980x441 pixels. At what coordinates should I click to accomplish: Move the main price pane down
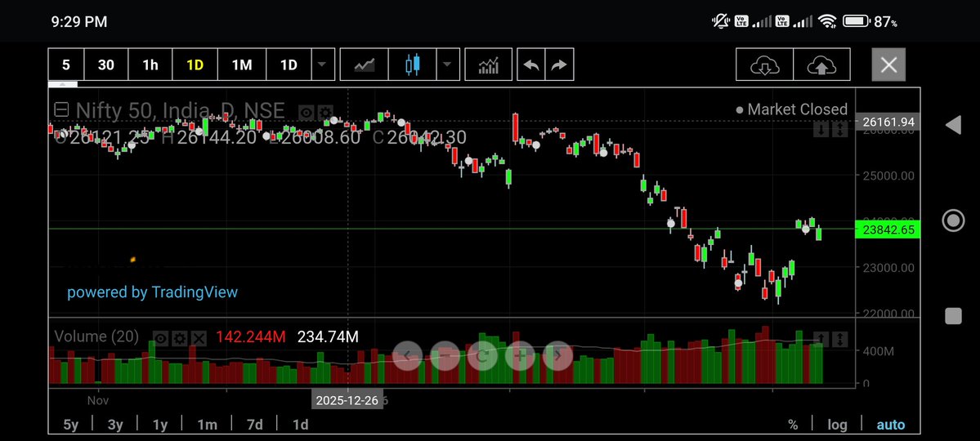[822, 130]
